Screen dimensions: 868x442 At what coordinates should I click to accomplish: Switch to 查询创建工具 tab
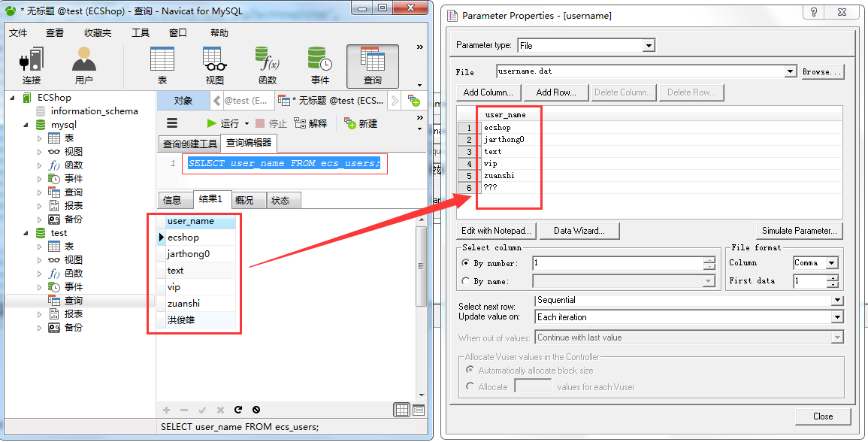190,144
